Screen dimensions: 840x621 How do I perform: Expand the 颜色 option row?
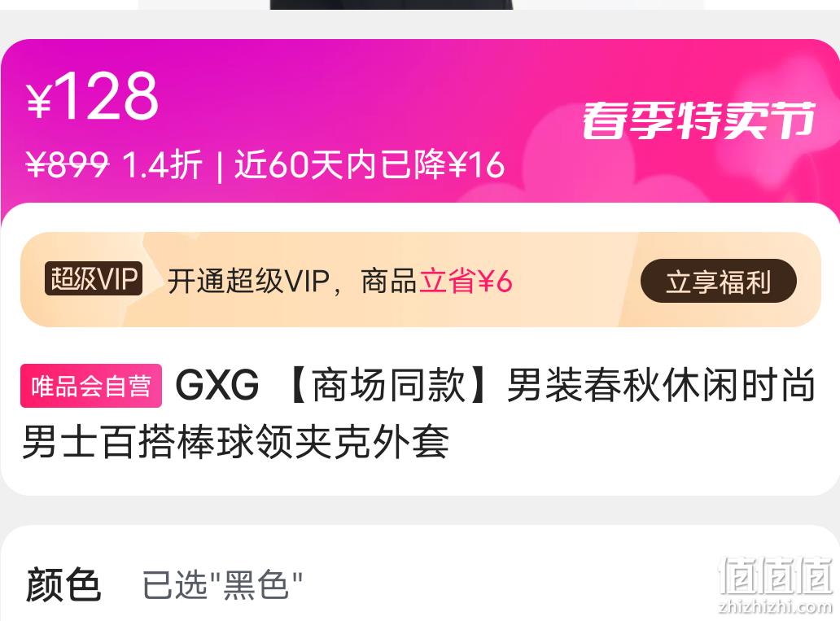[x=420, y=584]
